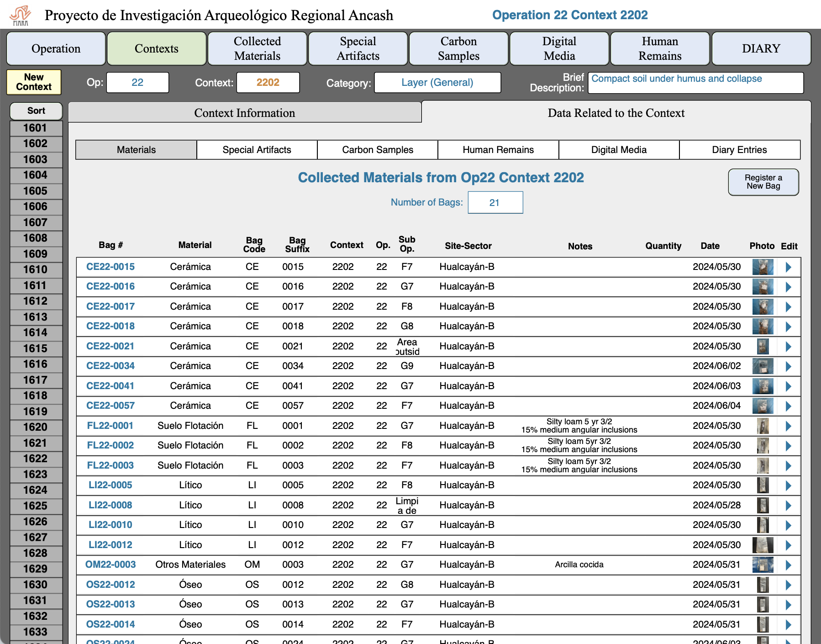Go to the Special Artifacts top navigation tab
This screenshot has width=821, height=644.
pyautogui.click(x=358, y=48)
